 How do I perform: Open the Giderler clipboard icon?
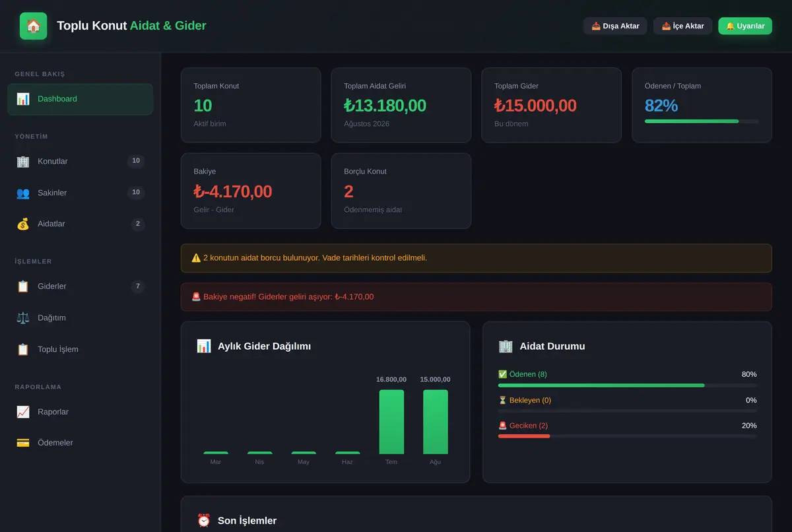coord(23,286)
